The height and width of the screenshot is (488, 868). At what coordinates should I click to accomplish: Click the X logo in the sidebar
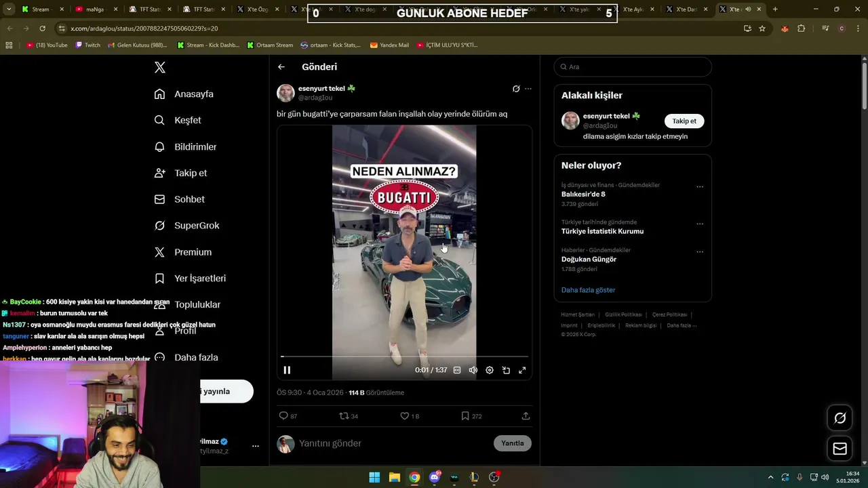point(160,67)
